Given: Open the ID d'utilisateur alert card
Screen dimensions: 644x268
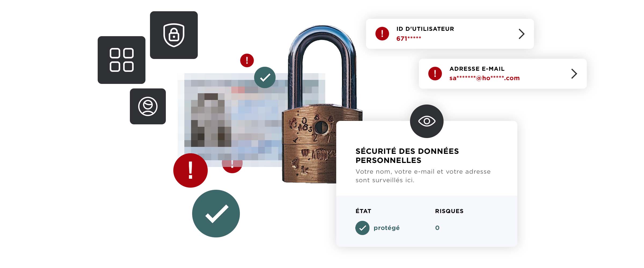Looking at the screenshot, I should coord(450,34).
